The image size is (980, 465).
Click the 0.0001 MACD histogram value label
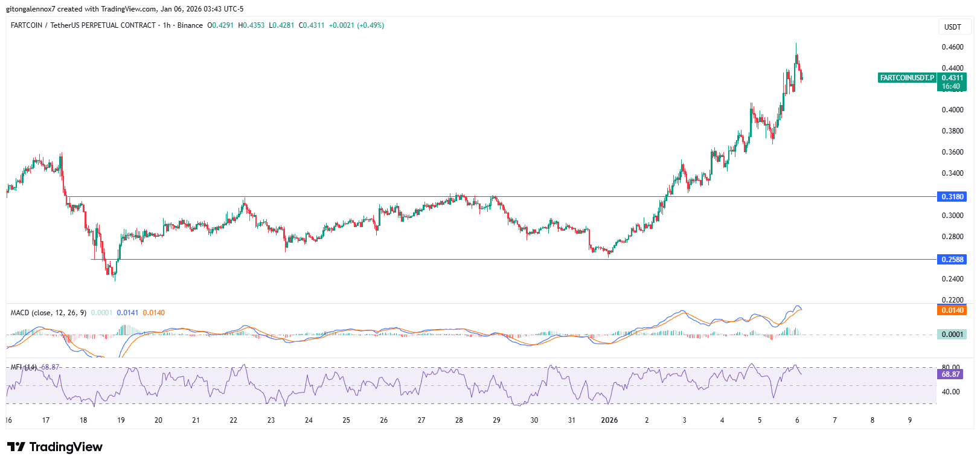[952, 335]
